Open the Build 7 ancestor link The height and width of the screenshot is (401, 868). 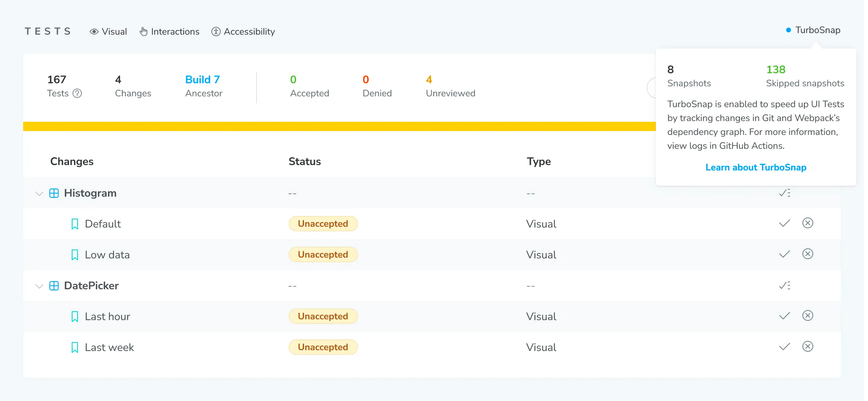203,80
